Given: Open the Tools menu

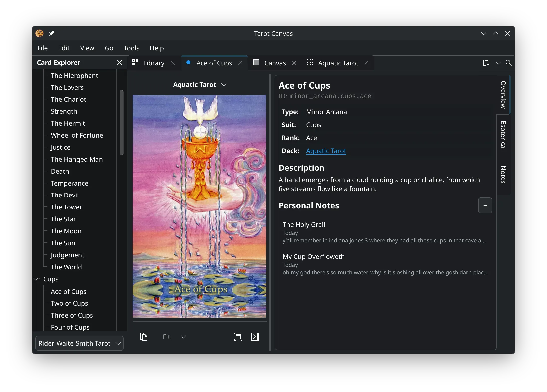Looking at the screenshot, I should click(131, 48).
